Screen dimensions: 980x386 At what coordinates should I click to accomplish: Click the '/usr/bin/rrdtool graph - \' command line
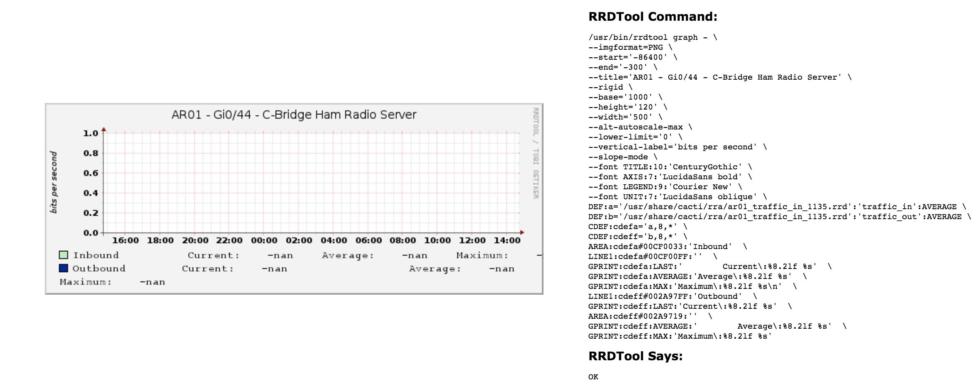[x=653, y=37]
